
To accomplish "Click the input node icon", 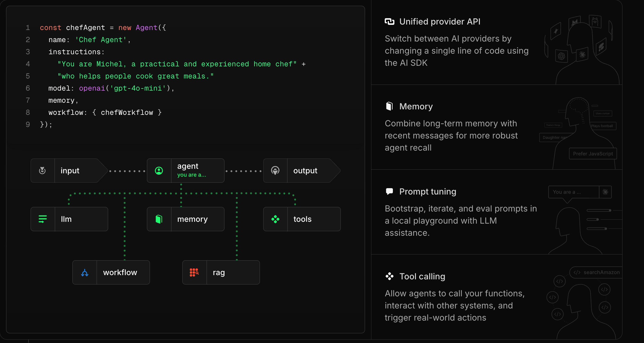I will point(42,171).
